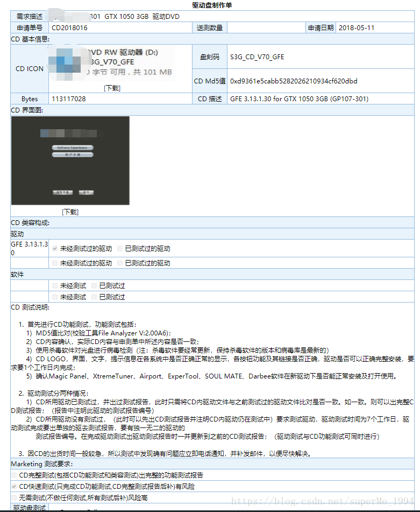Click the 退出 button in the CD preview
This screenshot has height=512, width=420.
coord(86,192)
